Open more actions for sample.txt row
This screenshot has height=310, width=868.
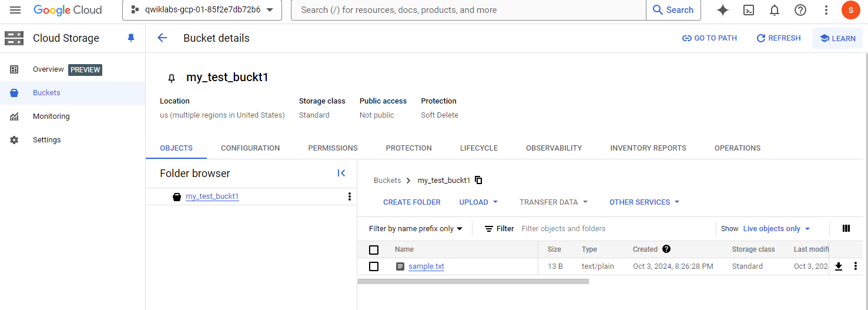[856, 266]
